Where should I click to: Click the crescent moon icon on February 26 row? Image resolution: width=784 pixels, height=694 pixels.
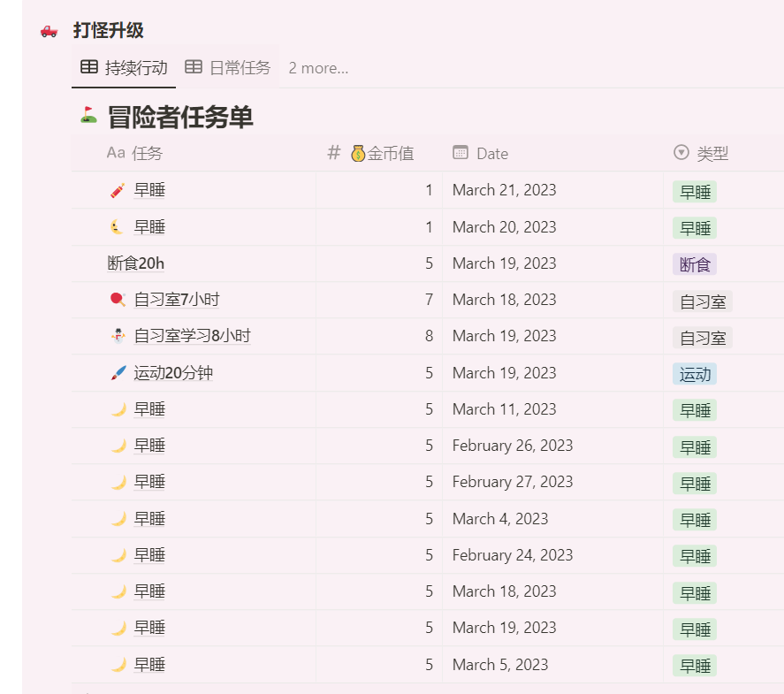pos(118,446)
